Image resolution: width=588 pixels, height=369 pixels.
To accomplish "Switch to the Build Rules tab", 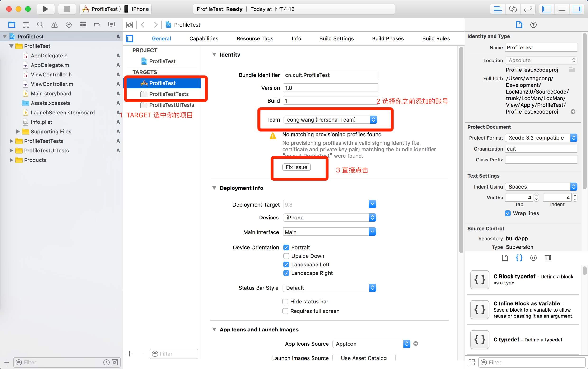I will click(x=436, y=38).
